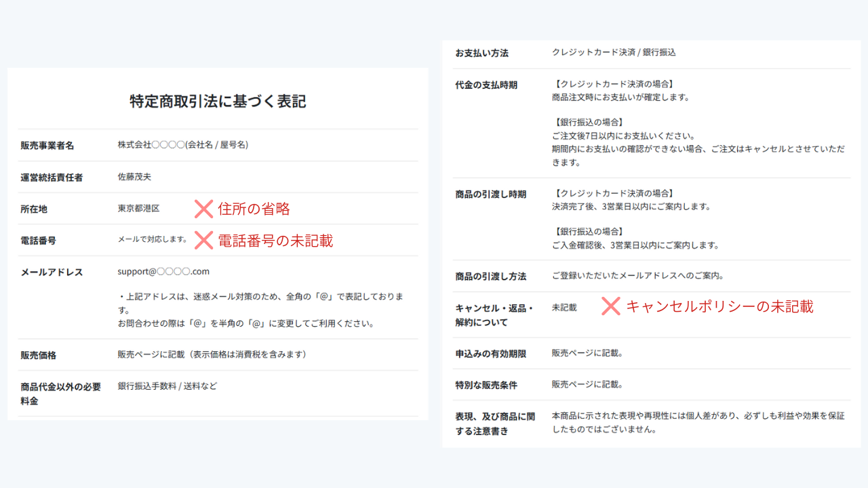
Task: Click the address value 東京都港区
Action: [x=138, y=209]
